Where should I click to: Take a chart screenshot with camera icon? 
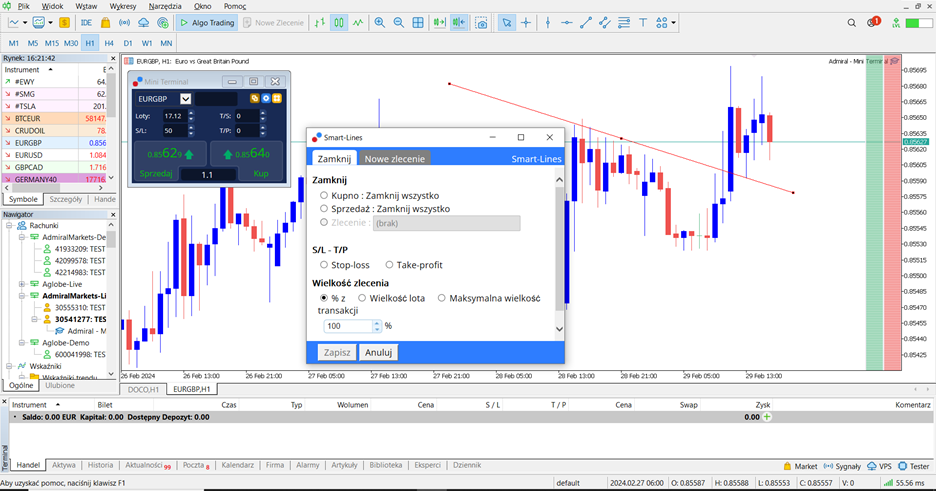(x=481, y=23)
